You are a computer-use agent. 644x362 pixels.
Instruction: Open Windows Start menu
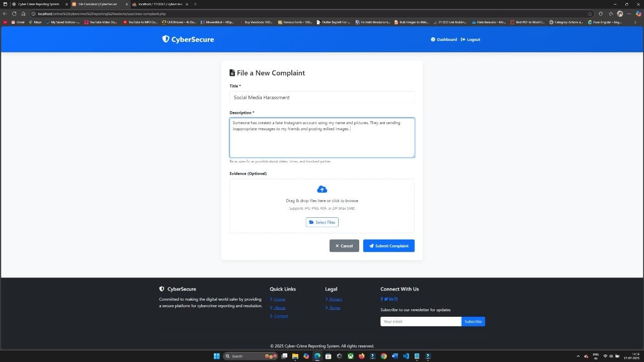216,356
